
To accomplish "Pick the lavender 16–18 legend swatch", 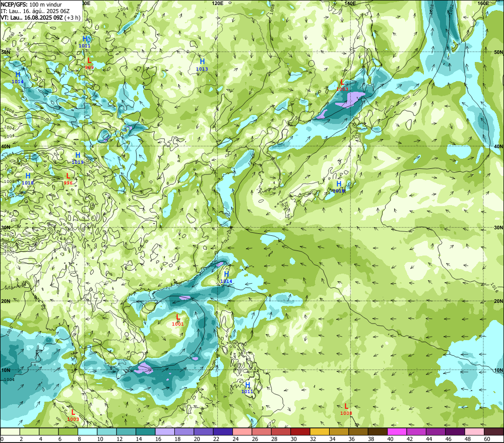I will click(165, 431).
